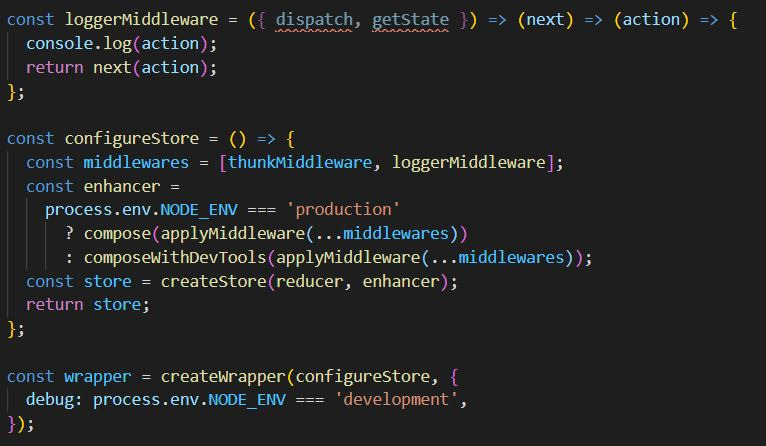Click the underlined dispatch parameter

pos(314,20)
